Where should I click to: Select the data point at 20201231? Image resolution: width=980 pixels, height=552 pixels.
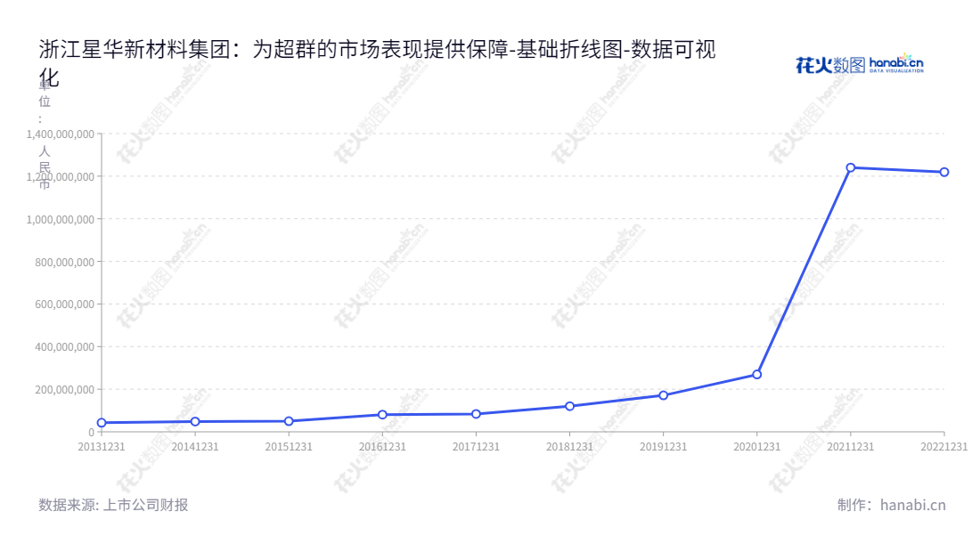click(x=757, y=375)
